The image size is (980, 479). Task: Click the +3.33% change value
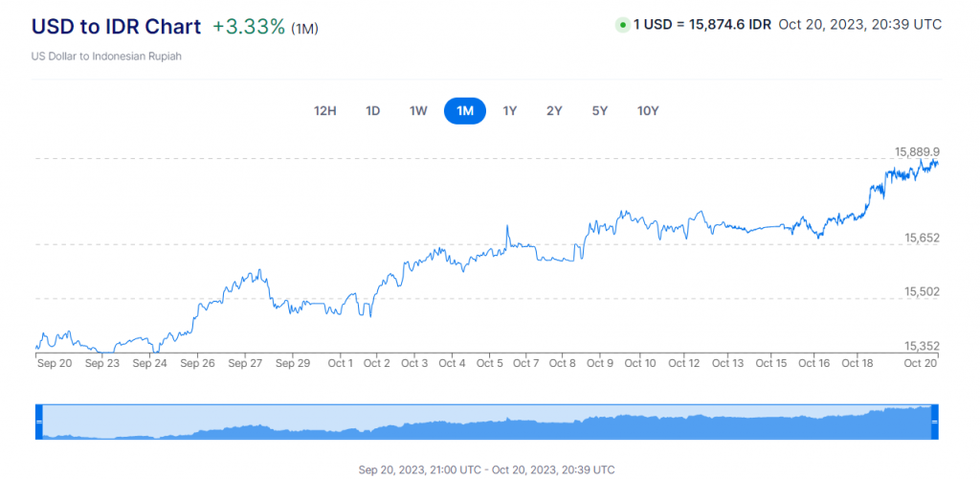249,27
